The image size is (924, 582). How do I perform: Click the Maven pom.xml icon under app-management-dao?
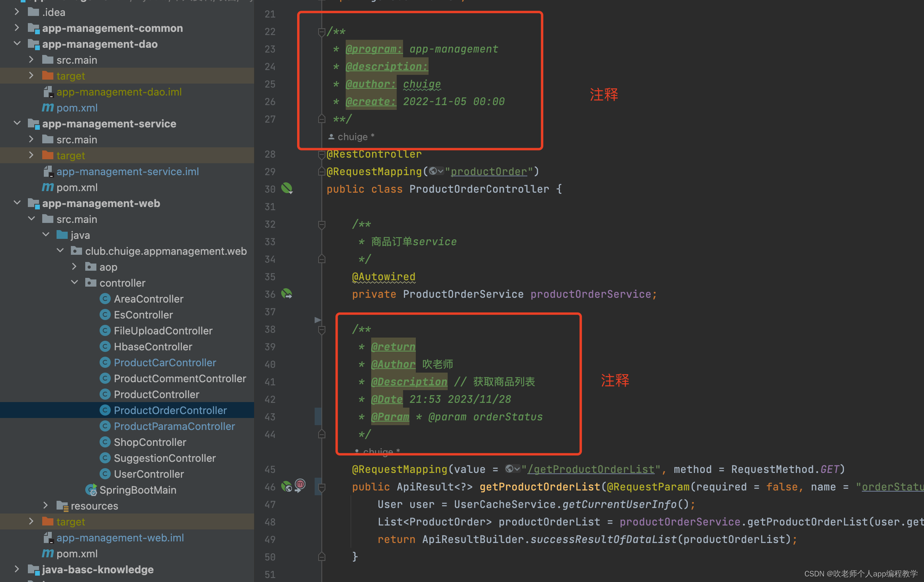[48, 108]
